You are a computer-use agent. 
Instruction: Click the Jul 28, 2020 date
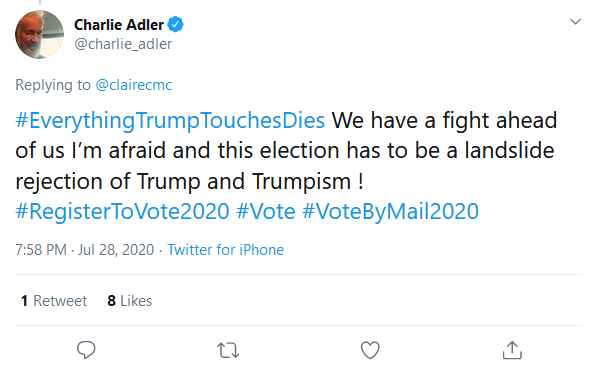point(116,250)
